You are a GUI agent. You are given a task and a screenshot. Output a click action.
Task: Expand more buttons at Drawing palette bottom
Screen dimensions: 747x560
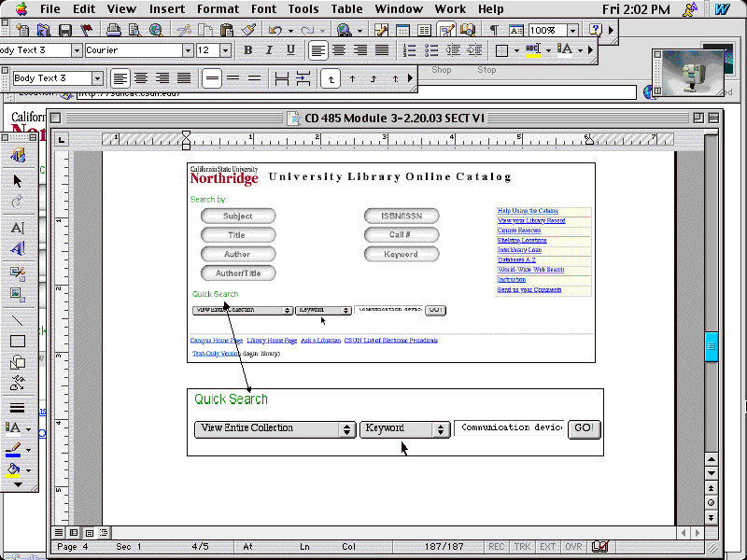click(x=18, y=484)
